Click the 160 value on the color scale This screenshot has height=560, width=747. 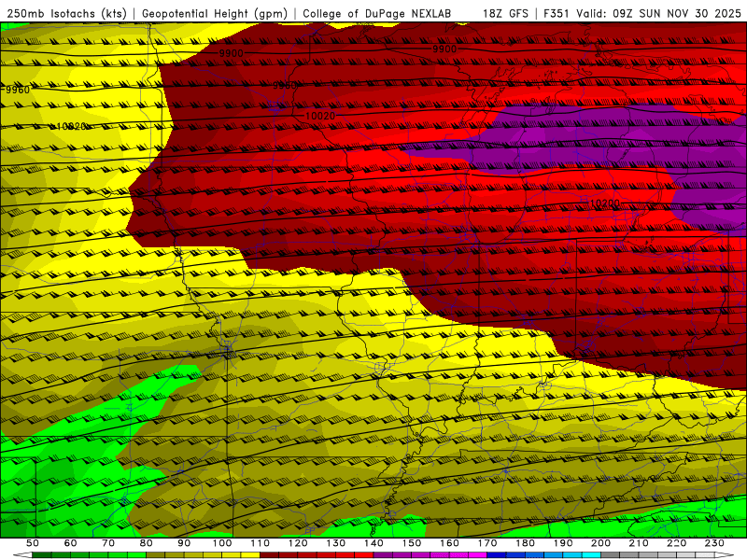click(x=449, y=543)
